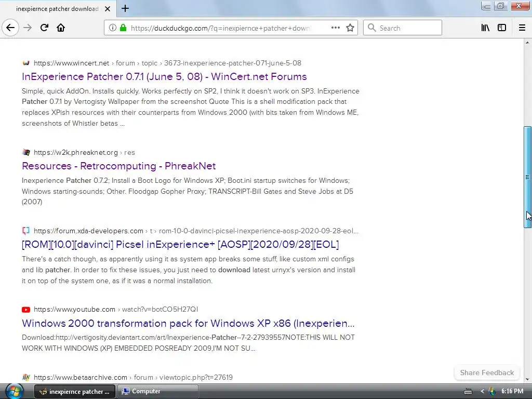Viewport: 532px width, 399px height.
Task: Click the taskbar clock 6:16 PM
Action: coord(512,391)
